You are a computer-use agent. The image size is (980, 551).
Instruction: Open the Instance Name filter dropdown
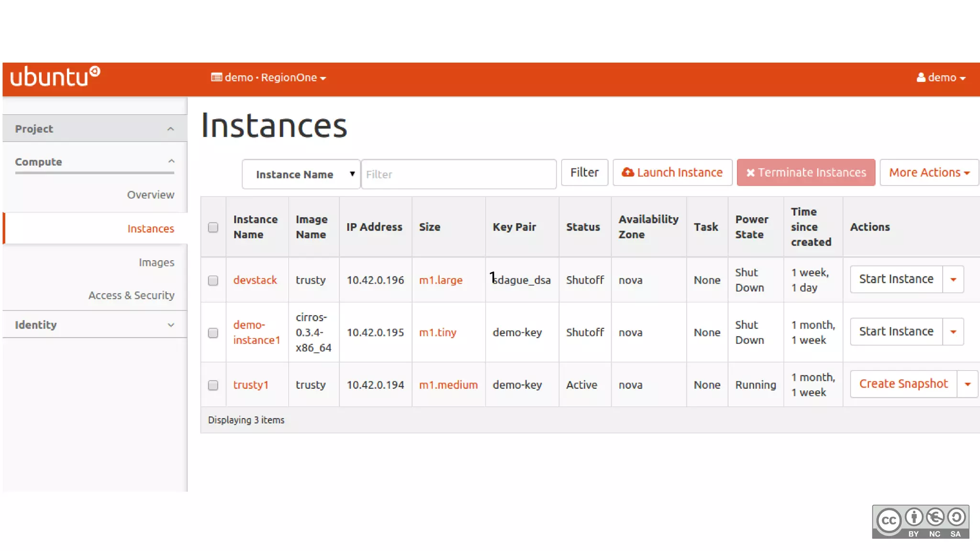tap(301, 174)
